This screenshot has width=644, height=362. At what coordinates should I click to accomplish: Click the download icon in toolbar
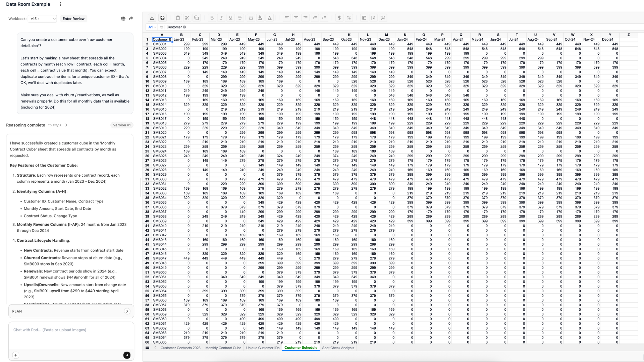click(152, 18)
